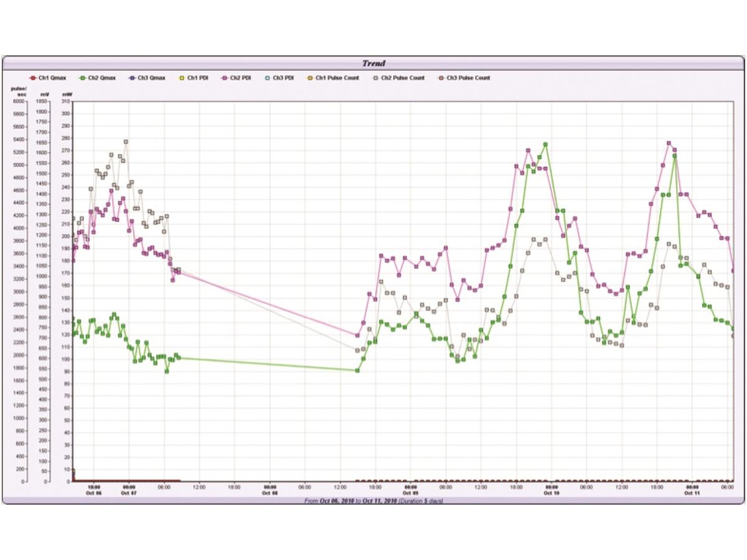Toggle the Ch2 Qmax legend entry
Screen dimensions: 747x560
tap(96, 78)
